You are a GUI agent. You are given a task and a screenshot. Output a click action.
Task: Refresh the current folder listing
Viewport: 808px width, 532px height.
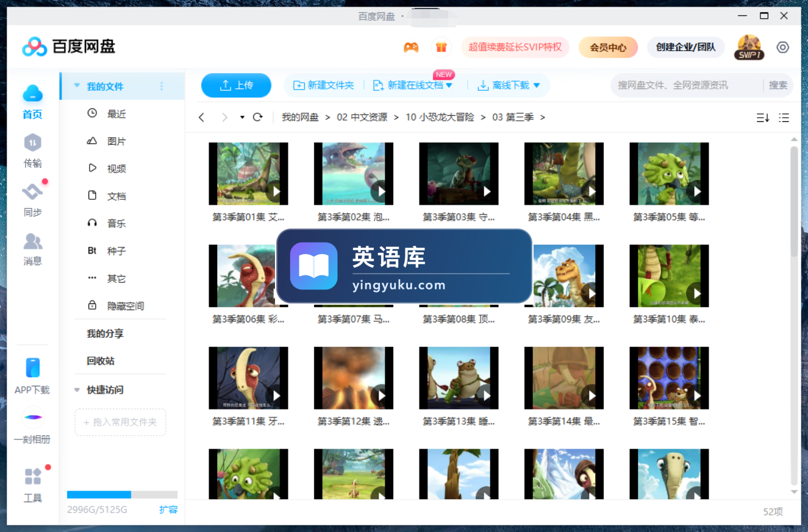click(258, 117)
